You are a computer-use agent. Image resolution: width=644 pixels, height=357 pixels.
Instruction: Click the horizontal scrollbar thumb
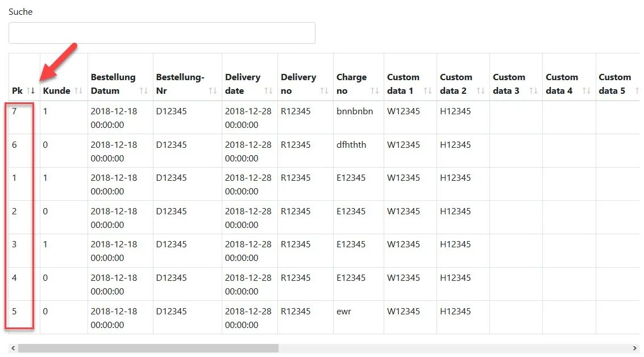tap(148, 348)
